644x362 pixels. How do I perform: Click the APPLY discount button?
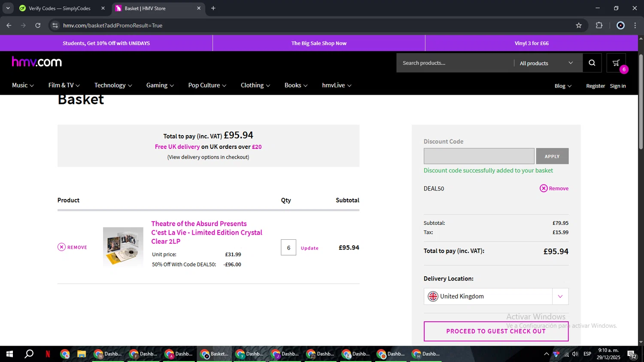(x=552, y=156)
